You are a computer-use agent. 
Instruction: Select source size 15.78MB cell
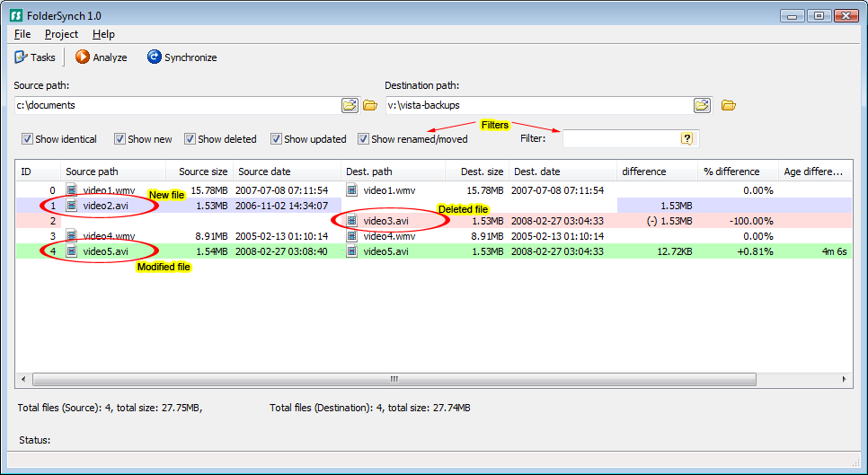[208, 190]
